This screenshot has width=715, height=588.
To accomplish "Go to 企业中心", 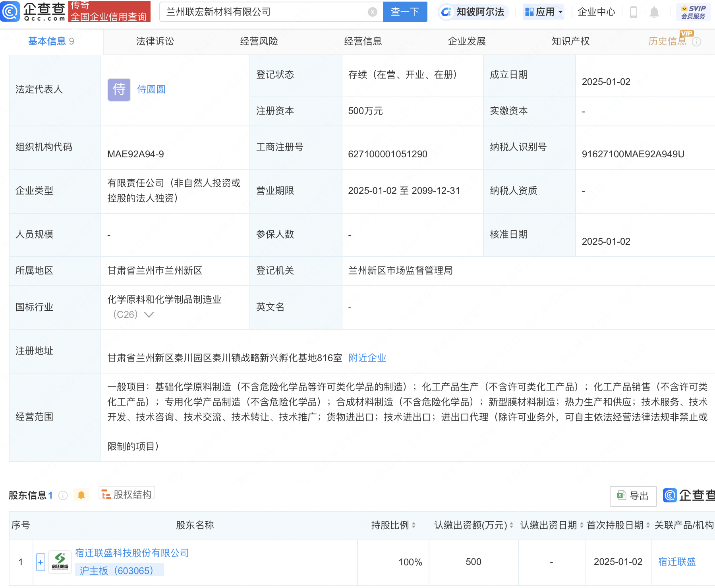I will coord(596,12).
